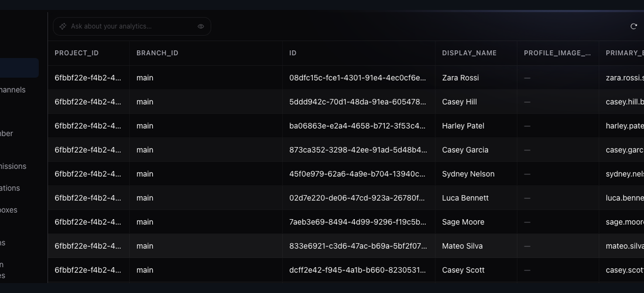The height and width of the screenshot is (293, 644).
Task: Select the Casey Hill name cell
Action: tap(459, 102)
